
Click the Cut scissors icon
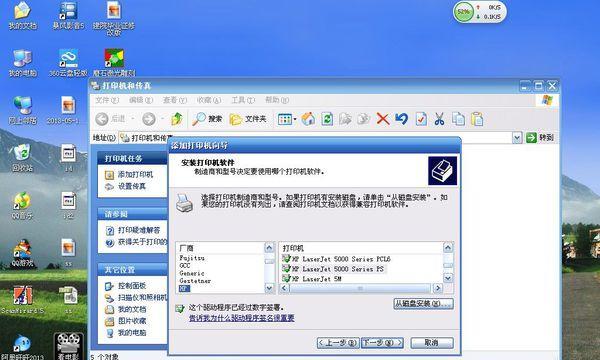tap(439, 119)
